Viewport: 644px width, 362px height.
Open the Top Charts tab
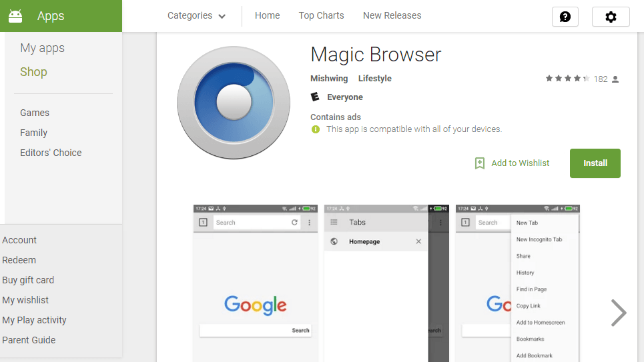pos(321,15)
